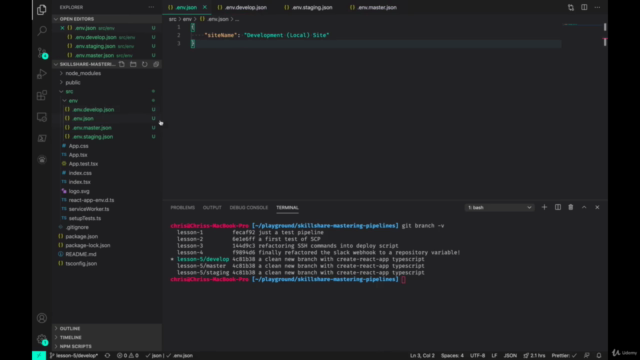Open changes compare icon in editor toolbar
This screenshot has width=640, height=360.
[x=571, y=7]
